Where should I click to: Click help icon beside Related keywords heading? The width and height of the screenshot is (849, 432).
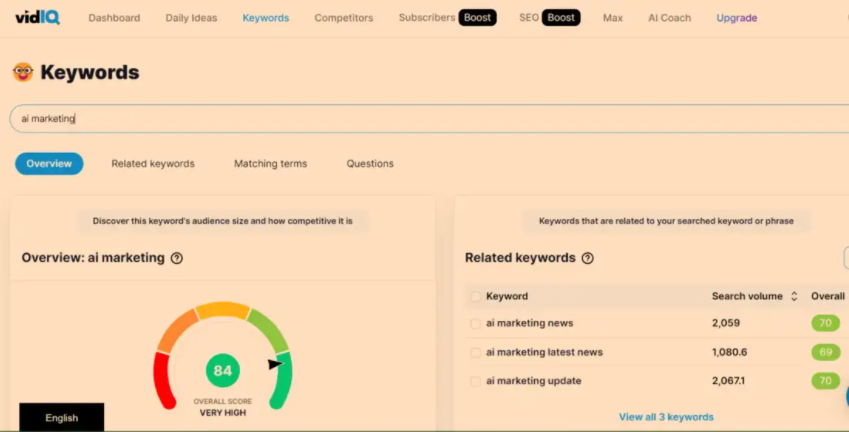[x=588, y=258]
